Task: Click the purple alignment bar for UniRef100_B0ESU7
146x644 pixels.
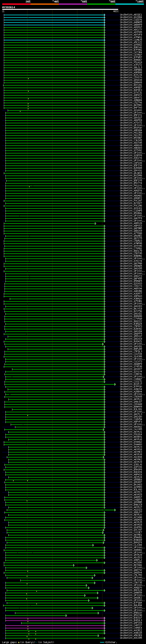Action: 55,618
